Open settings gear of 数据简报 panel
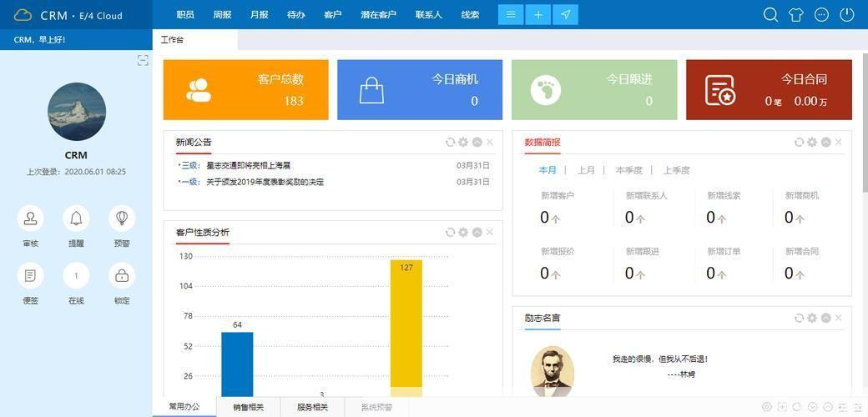The height and width of the screenshot is (417, 868). (x=812, y=142)
